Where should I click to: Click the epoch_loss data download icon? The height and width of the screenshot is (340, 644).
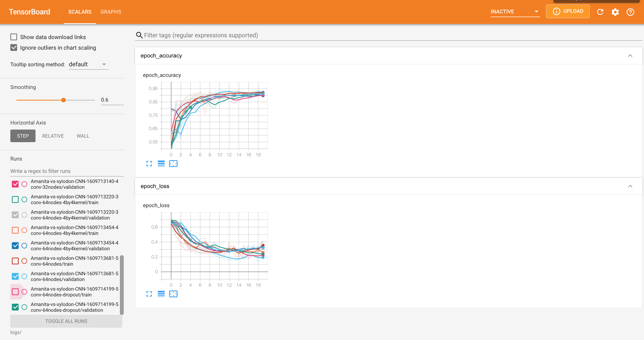(161, 294)
